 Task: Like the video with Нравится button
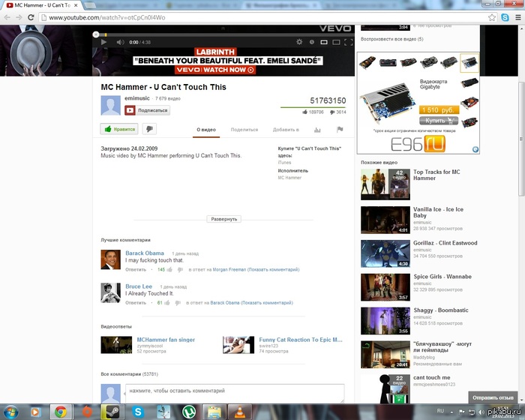120,129
